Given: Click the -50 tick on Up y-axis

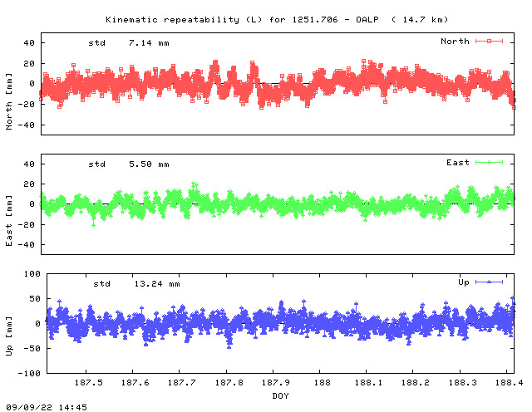Looking at the screenshot, I should [x=32, y=349].
